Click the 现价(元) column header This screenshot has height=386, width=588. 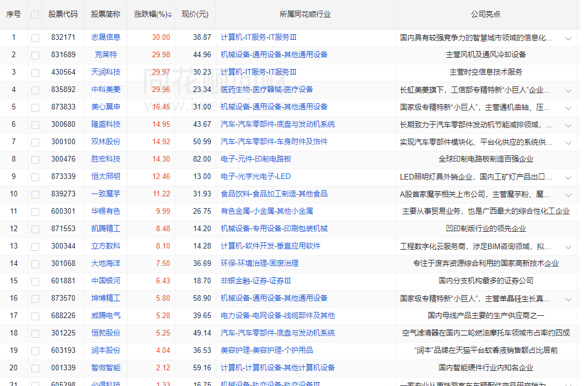[195, 14]
